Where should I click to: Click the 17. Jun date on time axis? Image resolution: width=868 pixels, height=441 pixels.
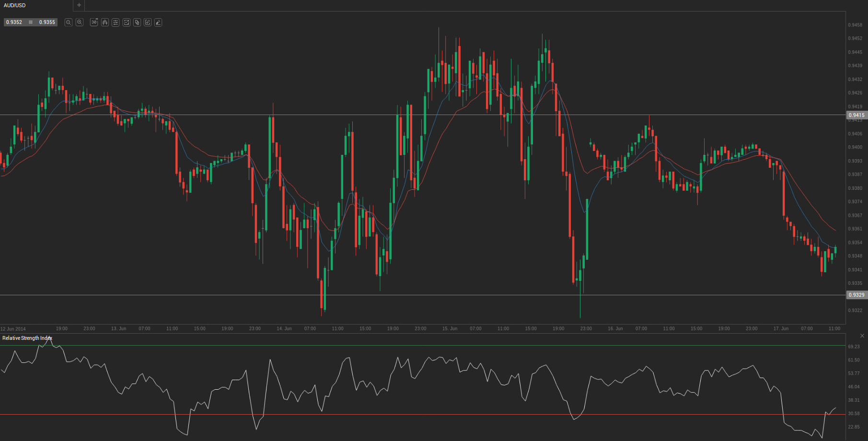coord(781,329)
